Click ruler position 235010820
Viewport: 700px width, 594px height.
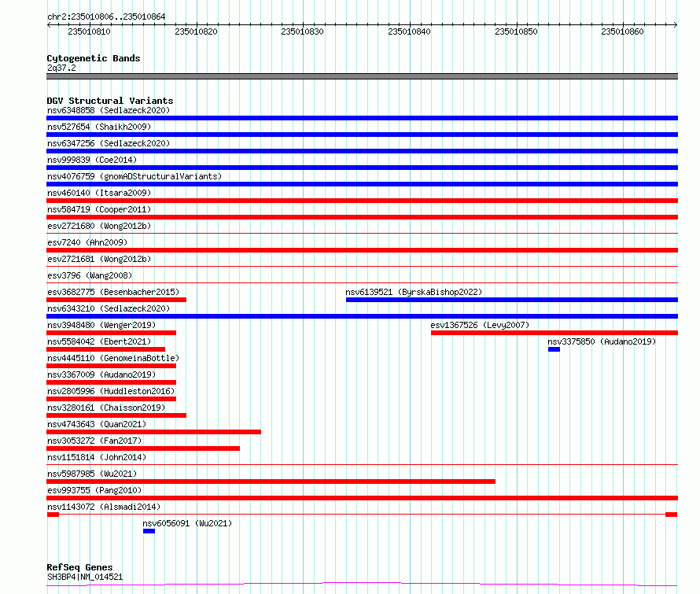[x=196, y=31]
